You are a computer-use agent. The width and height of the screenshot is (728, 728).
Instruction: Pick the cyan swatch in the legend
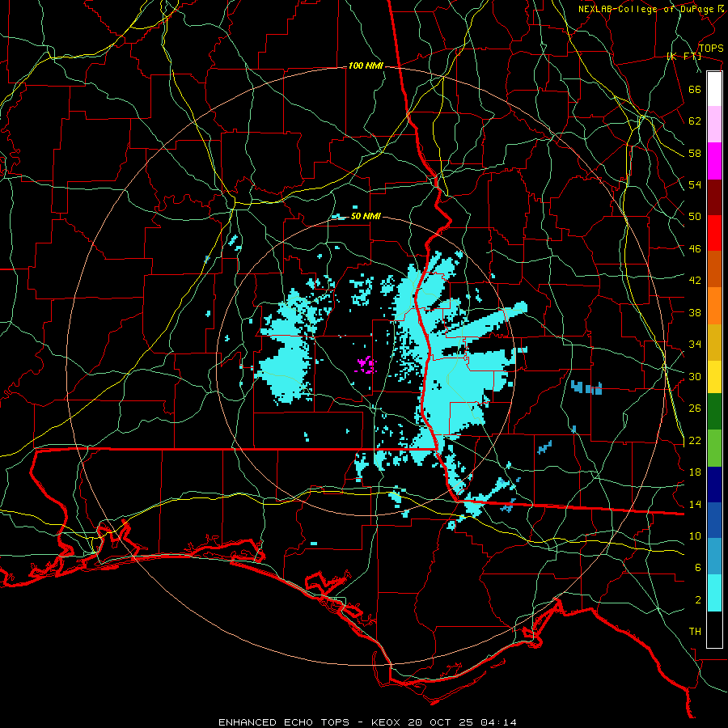(x=714, y=593)
